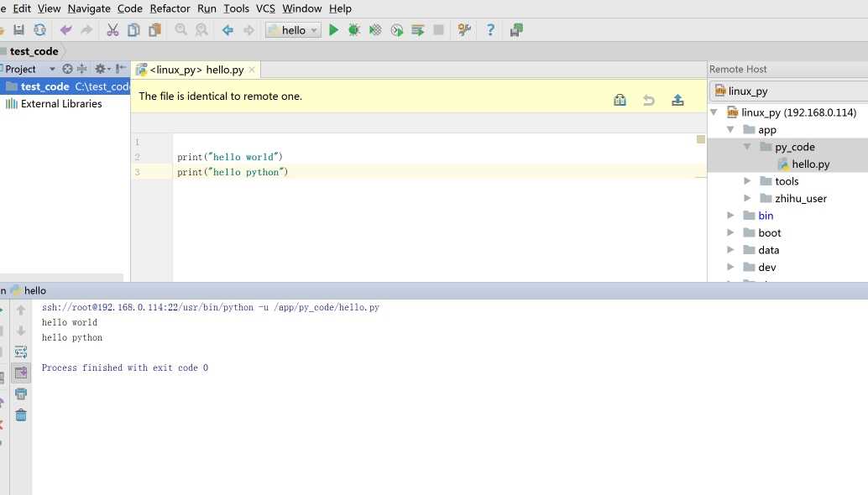Expand the bin folder
Image resolution: width=868 pixels, height=495 pixels.
pyautogui.click(x=730, y=215)
